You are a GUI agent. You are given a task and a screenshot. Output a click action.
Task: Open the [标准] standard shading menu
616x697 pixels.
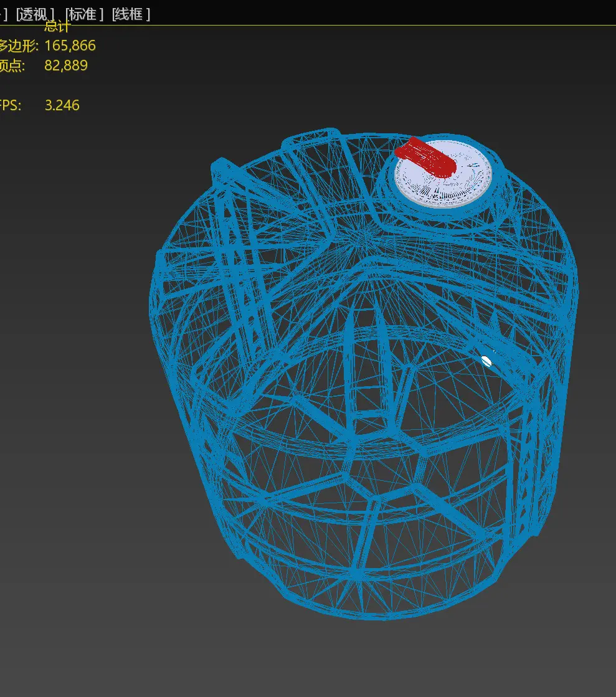coord(84,14)
